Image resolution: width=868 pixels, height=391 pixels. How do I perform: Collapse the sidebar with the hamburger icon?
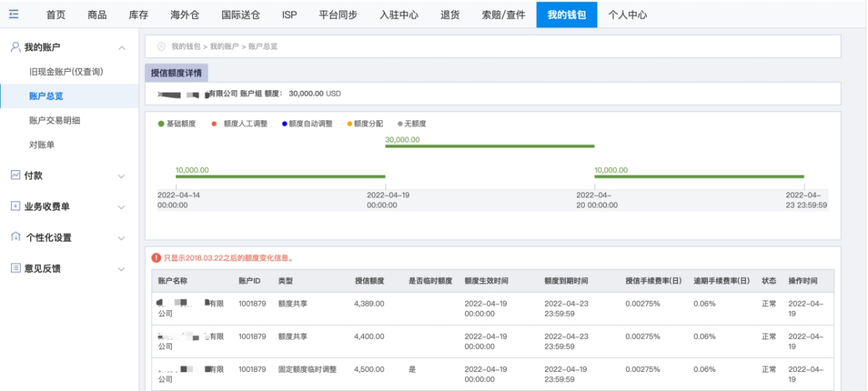click(x=15, y=15)
